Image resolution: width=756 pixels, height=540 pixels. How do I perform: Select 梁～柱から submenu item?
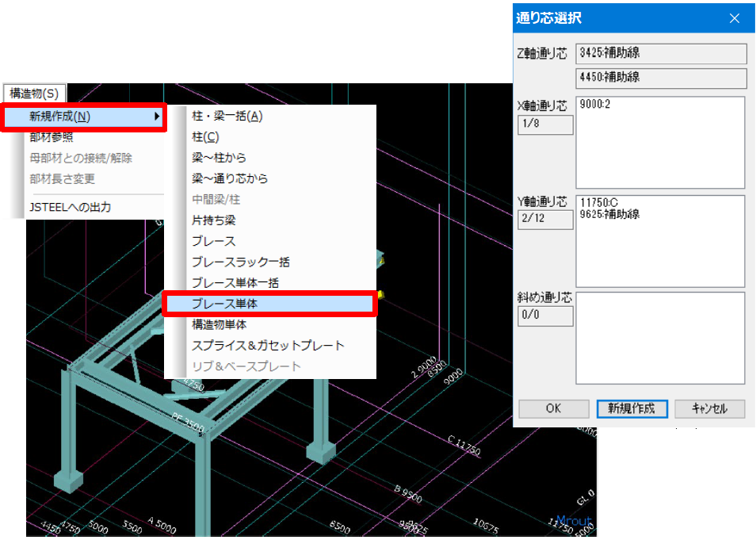tap(219, 158)
